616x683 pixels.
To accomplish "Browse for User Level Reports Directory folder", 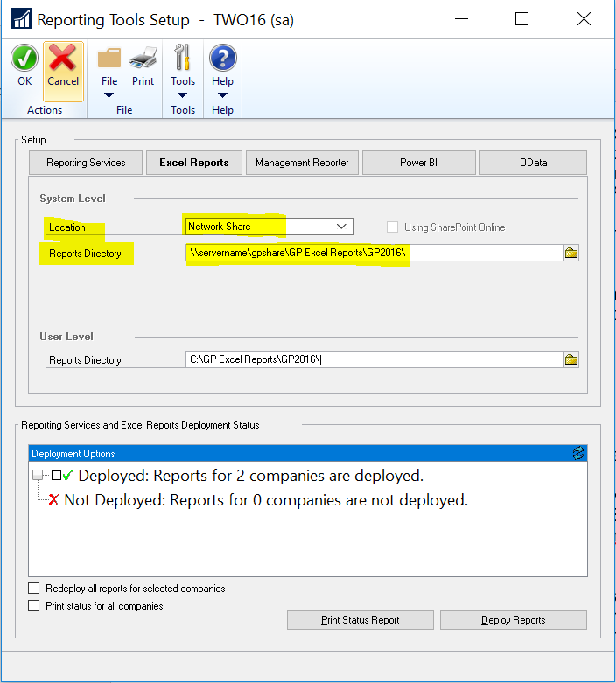I will coord(570,359).
